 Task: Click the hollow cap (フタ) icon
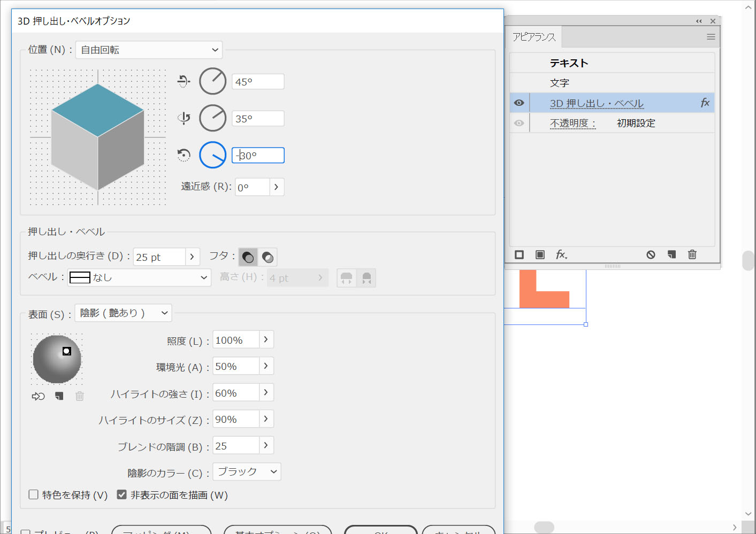[268, 257]
